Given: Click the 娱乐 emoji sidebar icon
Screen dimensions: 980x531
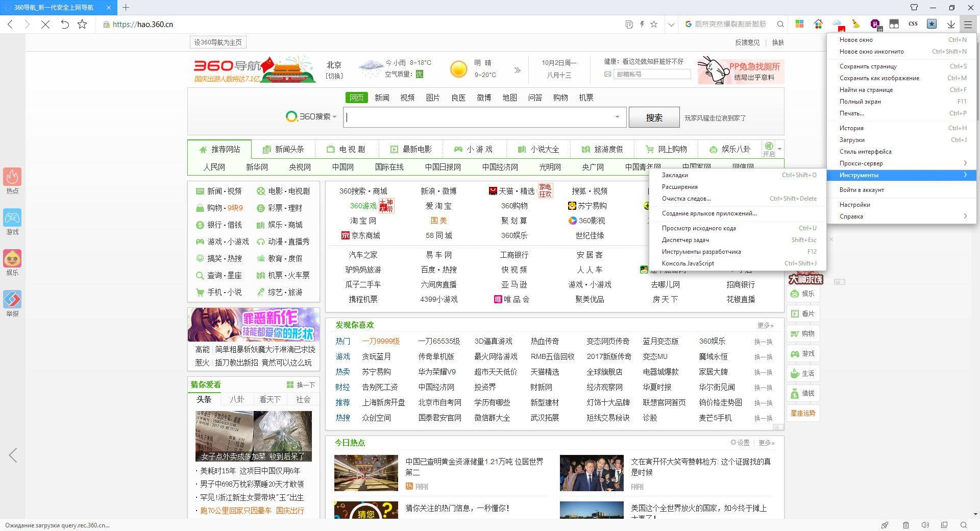Looking at the screenshot, I should click(12, 258).
